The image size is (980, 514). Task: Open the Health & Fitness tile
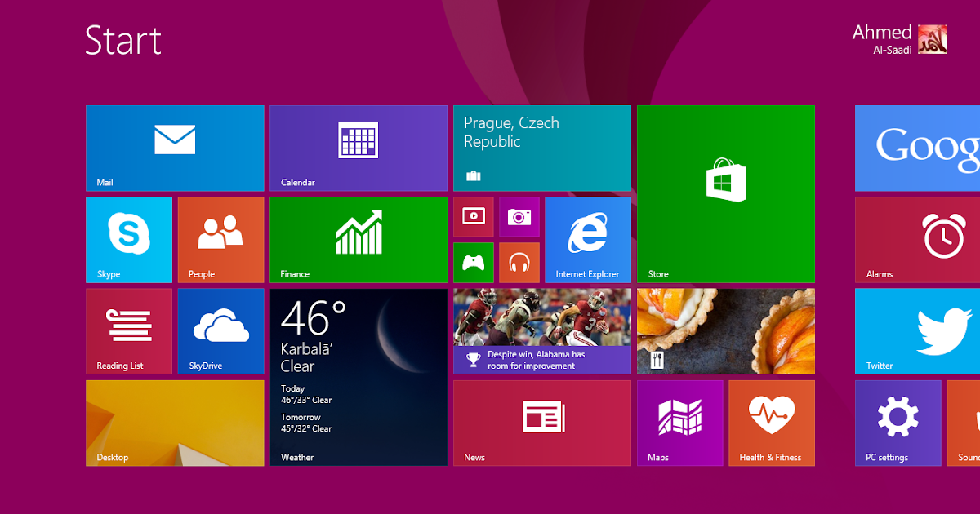point(772,423)
